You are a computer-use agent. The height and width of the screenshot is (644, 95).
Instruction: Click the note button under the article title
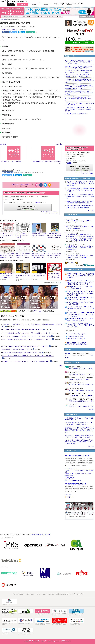pos(30,32)
